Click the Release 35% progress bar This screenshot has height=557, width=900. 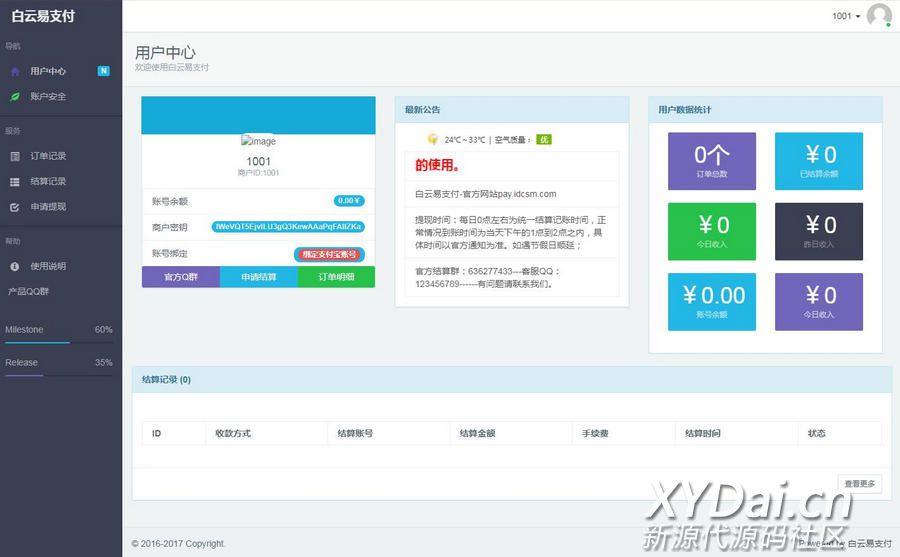click(x=59, y=376)
